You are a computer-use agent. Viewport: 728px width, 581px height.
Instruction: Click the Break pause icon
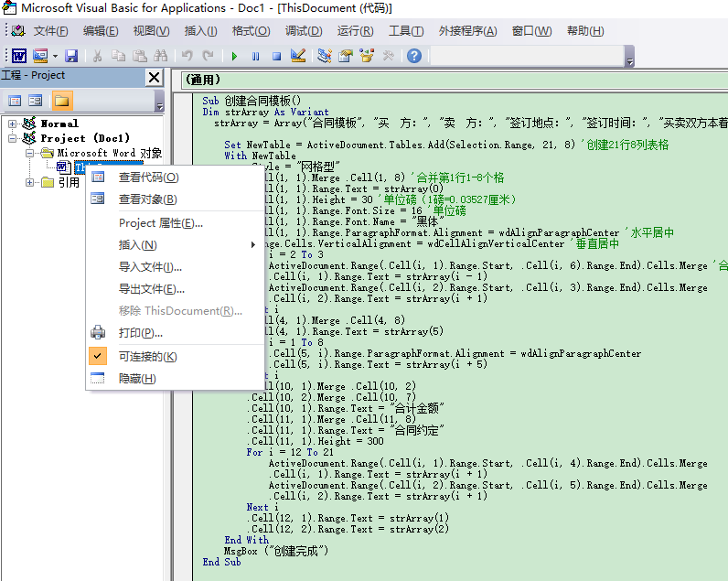click(x=255, y=56)
